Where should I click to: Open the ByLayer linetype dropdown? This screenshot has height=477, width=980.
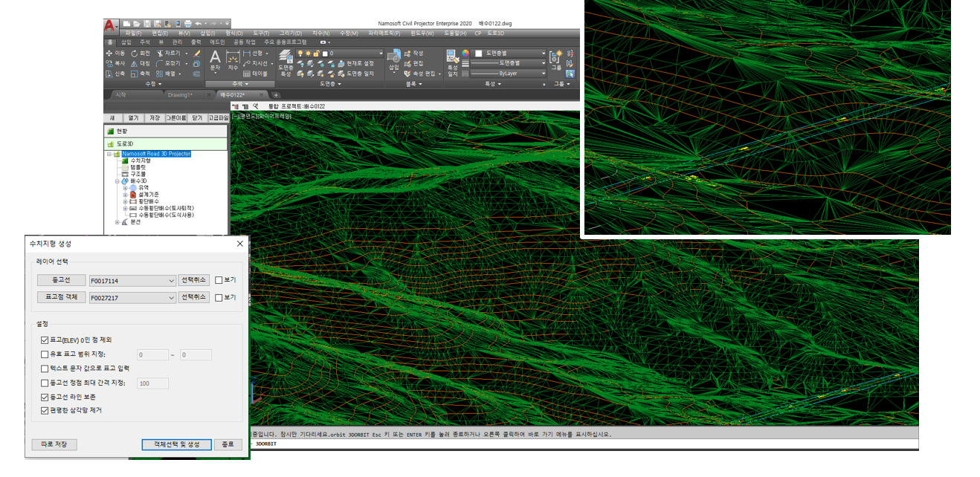click(544, 74)
